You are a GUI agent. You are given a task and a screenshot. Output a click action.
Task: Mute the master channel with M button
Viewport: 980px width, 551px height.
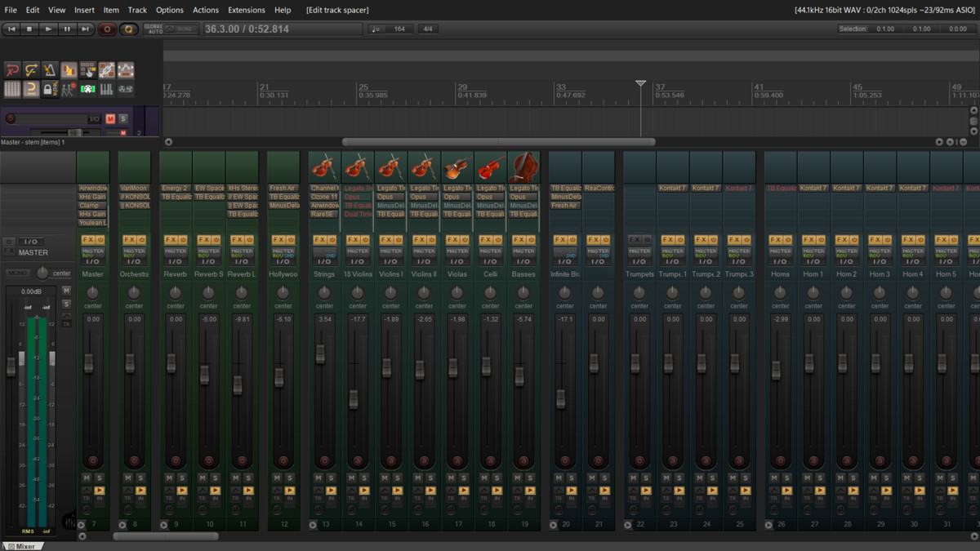pyautogui.click(x=67, y=291)
